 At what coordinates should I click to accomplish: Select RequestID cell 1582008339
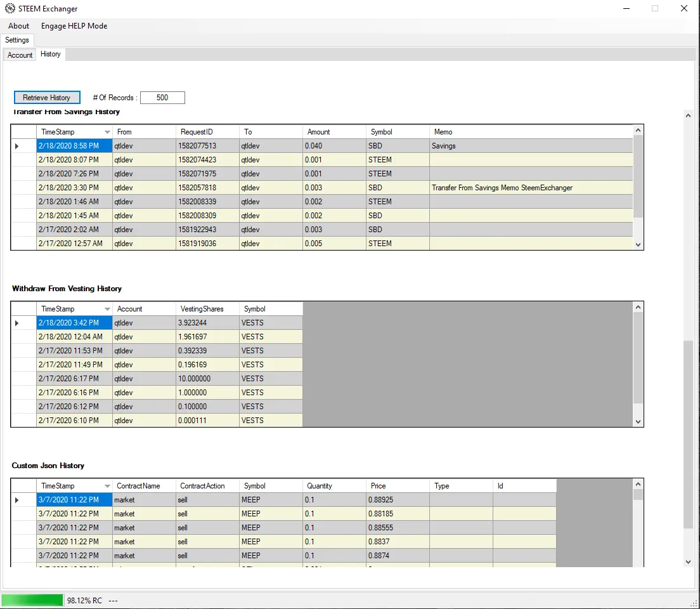(207, 202)
